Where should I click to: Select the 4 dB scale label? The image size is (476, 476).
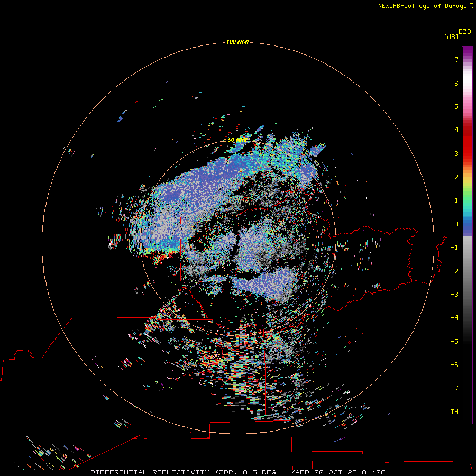(x=456, y=130)
